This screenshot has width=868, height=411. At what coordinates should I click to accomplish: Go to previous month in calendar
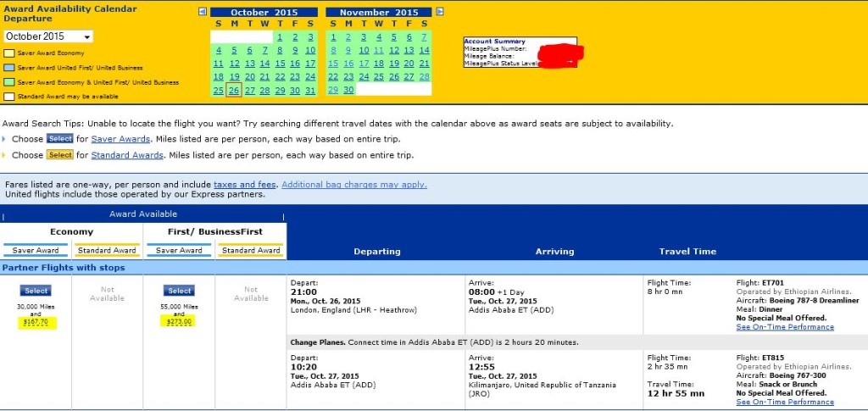203,12
